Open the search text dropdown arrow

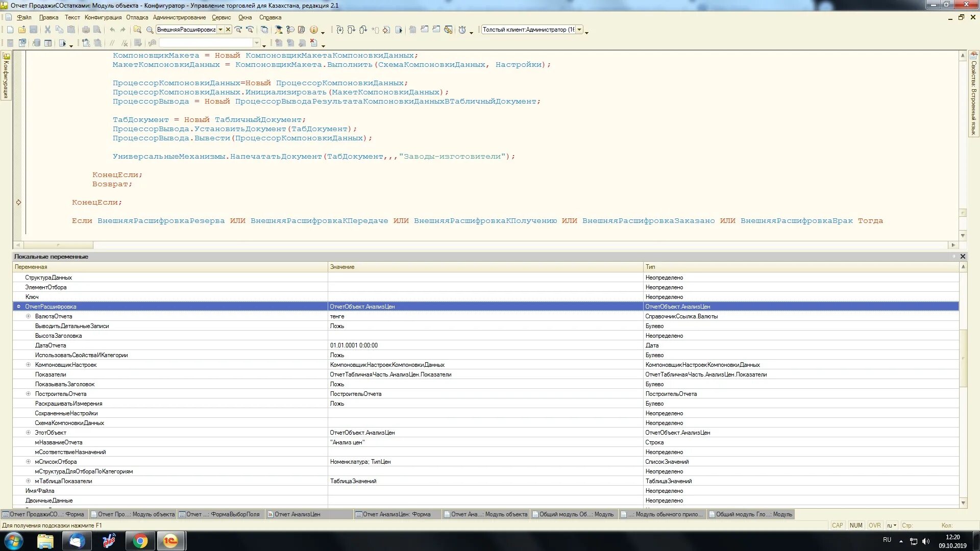(x=220, y=30)
